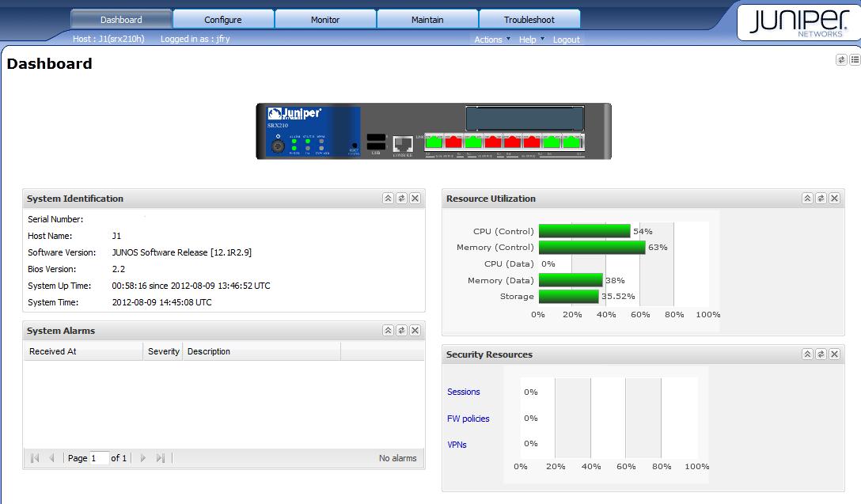Collapse the System Alarms panel
This screenshot has height=504, width=861.
pos(388,330)
